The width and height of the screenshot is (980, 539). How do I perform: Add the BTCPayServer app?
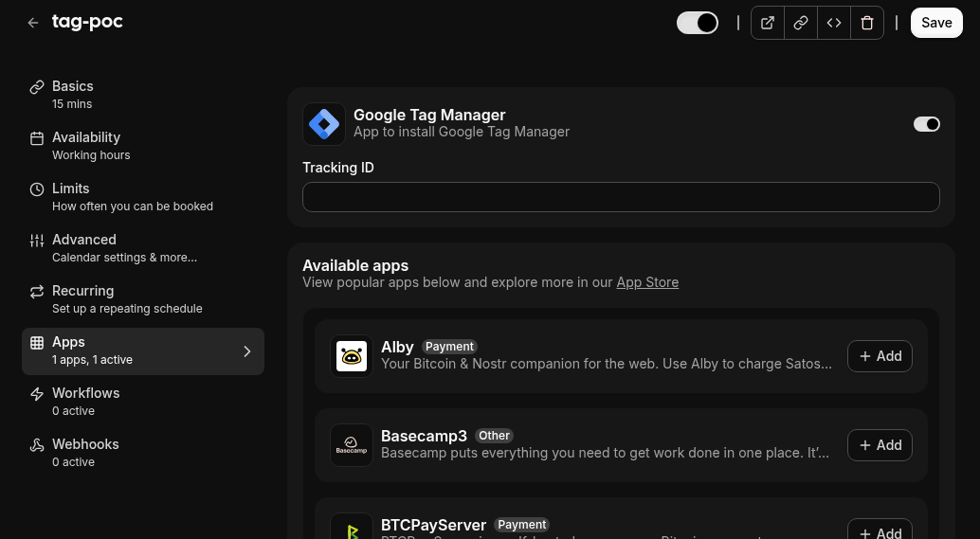click(880, 530)
